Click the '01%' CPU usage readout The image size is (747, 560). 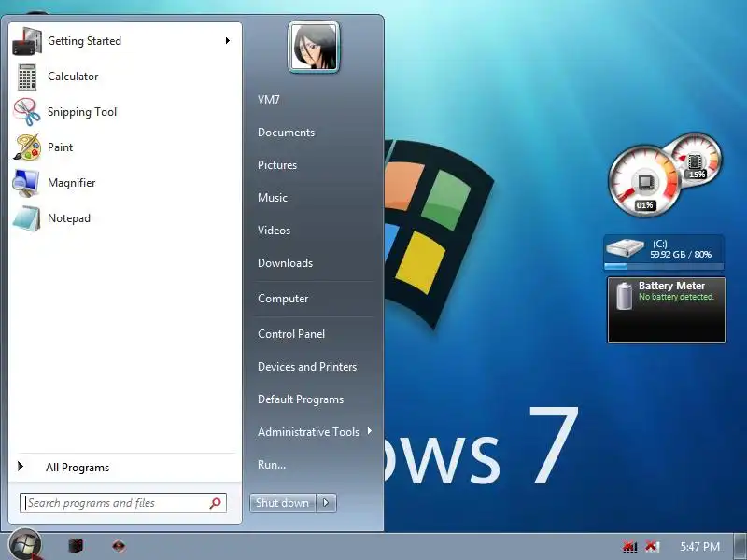(644, 205)
